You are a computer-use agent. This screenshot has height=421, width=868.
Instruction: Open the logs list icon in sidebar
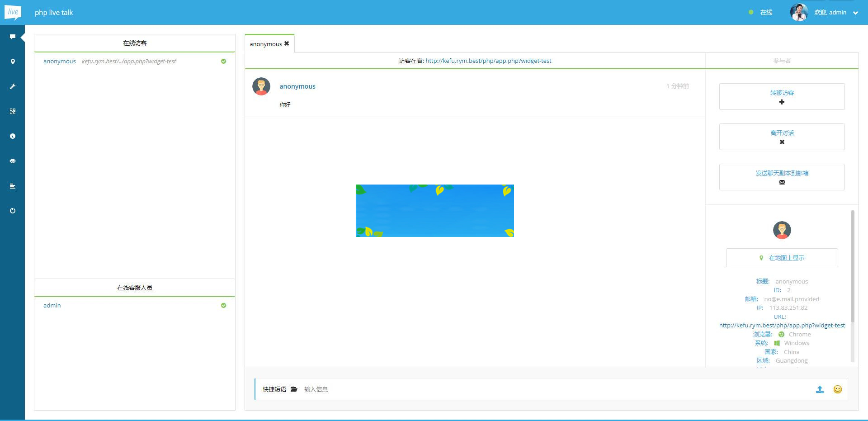coord(13,186)
